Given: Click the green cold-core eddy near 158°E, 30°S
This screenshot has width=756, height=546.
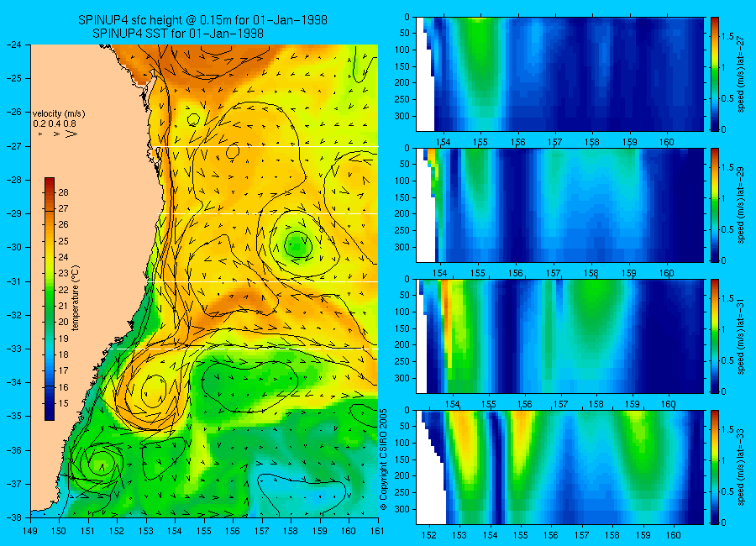Looking at the screenshot, I should [297, 245].
